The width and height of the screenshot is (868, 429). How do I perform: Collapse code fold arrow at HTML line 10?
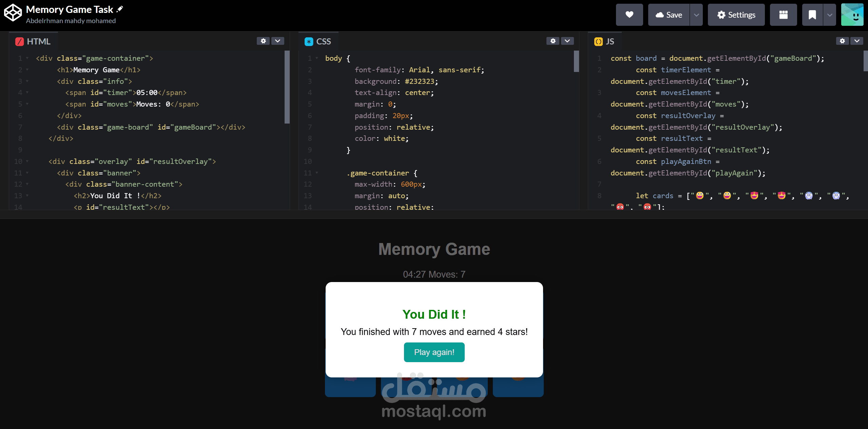[x=27, y=162]
